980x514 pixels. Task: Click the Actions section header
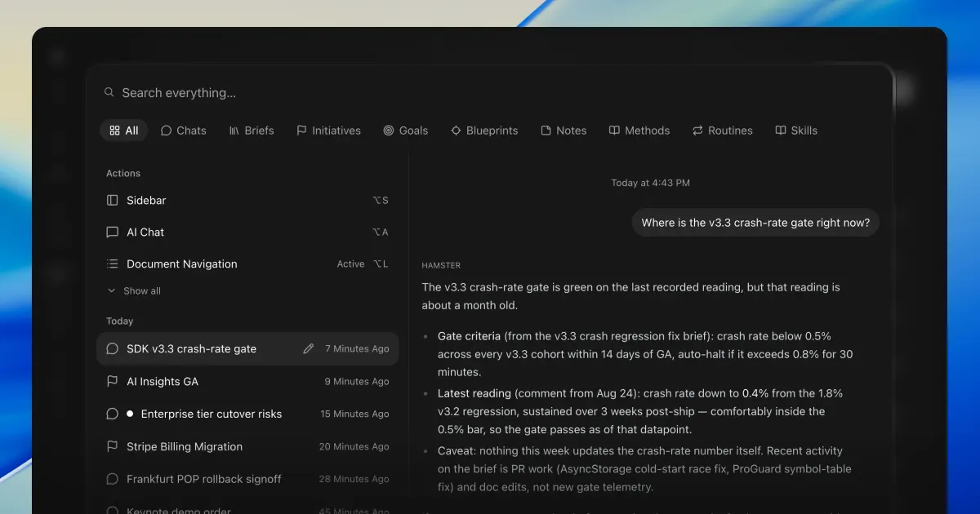click(x=123, y=173)
